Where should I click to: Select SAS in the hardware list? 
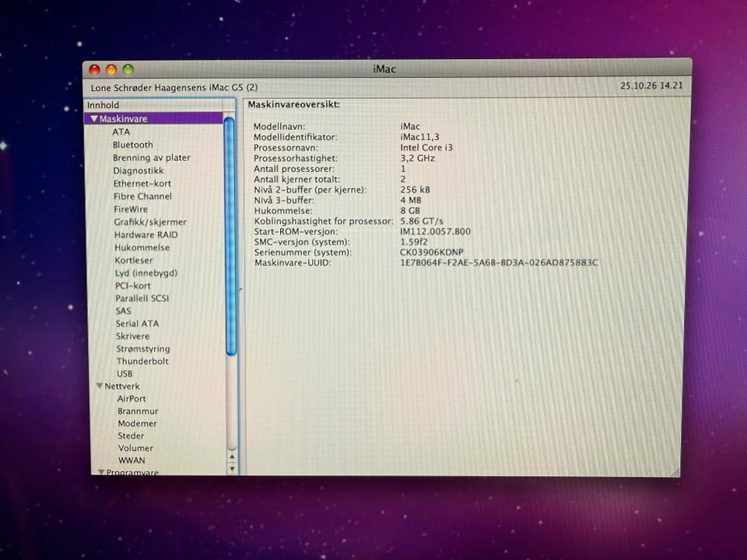[x=123, y=311]
